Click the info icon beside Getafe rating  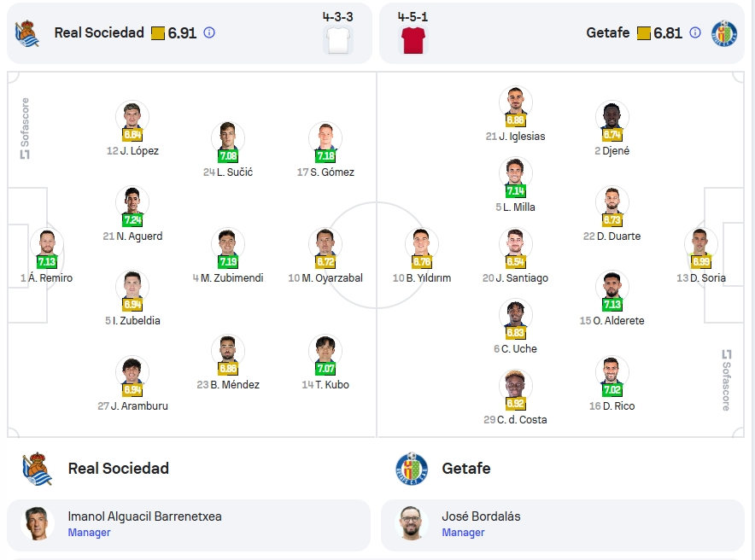[695, 32]
